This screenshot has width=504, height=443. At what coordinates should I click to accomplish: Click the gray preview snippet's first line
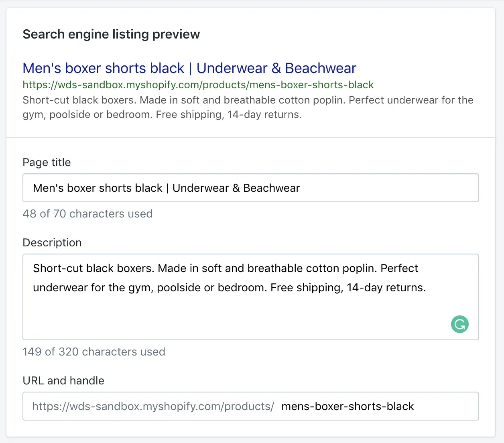pos(248,100)
